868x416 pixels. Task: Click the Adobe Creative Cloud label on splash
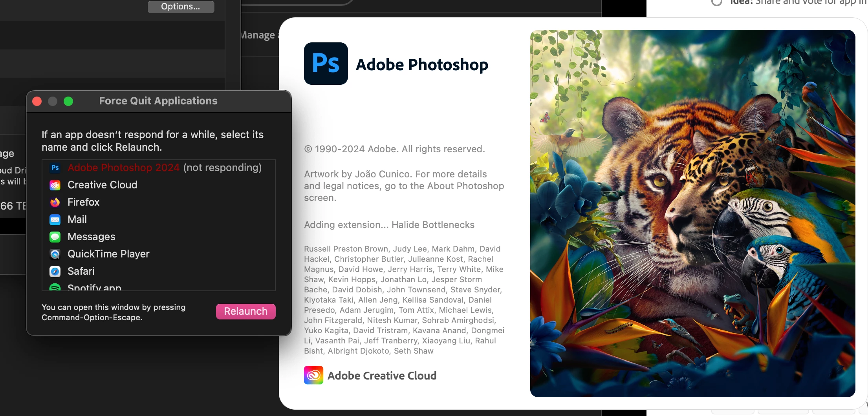coord(382,376)
